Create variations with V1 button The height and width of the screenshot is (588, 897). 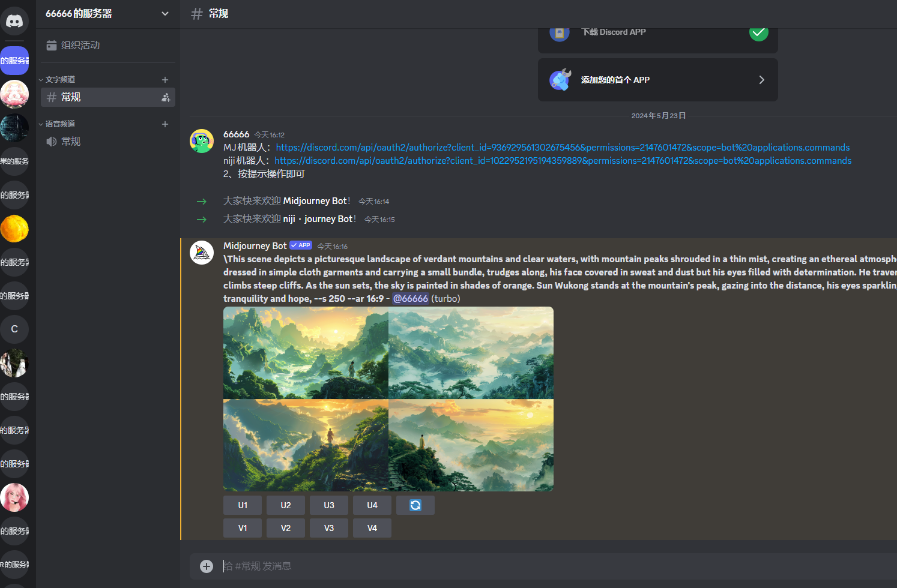(243, 528)
